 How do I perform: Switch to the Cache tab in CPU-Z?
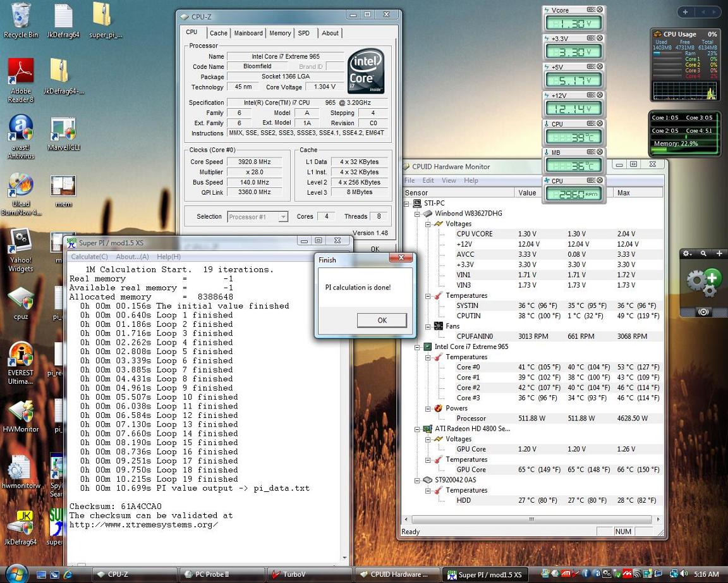218,33
